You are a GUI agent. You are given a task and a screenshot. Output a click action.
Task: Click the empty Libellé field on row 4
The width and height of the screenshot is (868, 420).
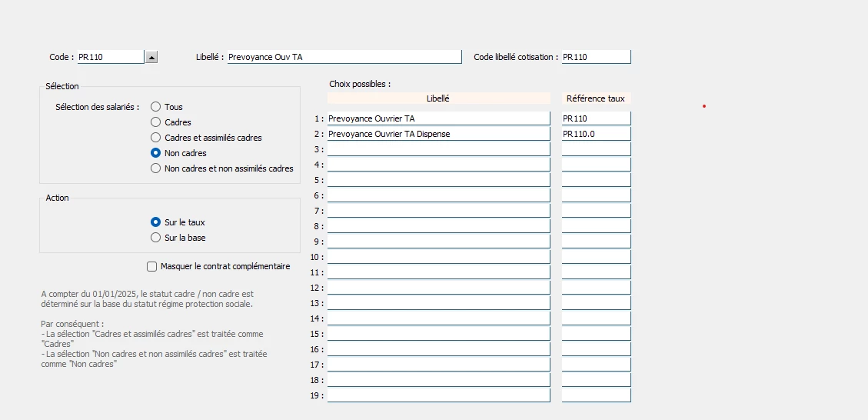point(438,165)
